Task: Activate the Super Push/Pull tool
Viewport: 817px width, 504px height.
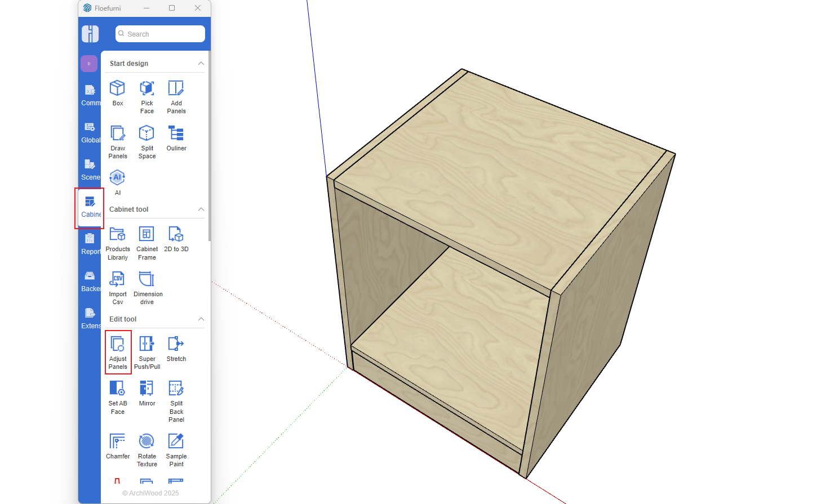Action: coord(146,351)
